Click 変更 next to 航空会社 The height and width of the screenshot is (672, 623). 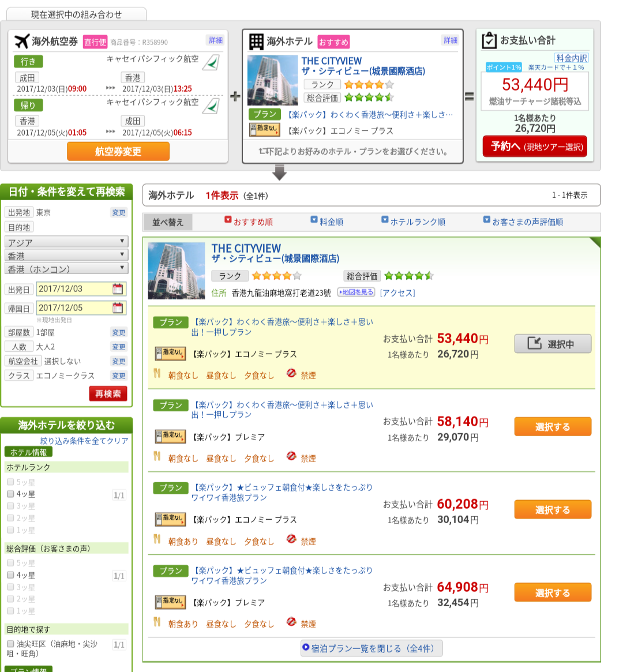point(119,361)
